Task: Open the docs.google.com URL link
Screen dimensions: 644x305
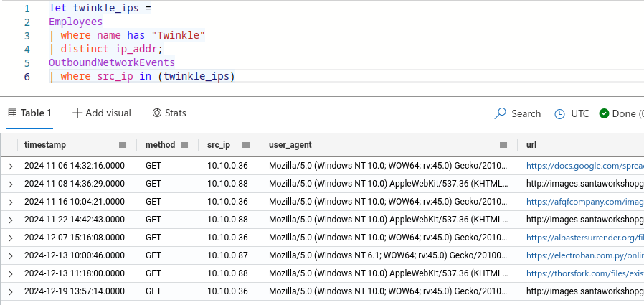Action: click(x=584, y=166)
